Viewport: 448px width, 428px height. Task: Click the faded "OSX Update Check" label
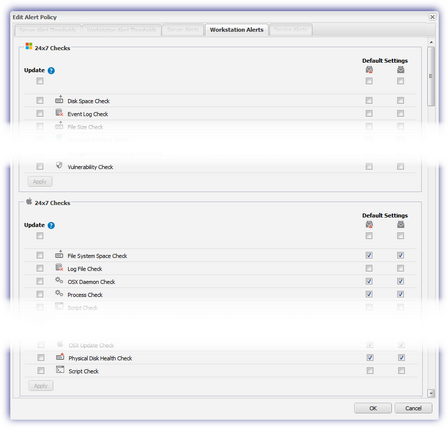pyautogui.click(x=91, y=345)
